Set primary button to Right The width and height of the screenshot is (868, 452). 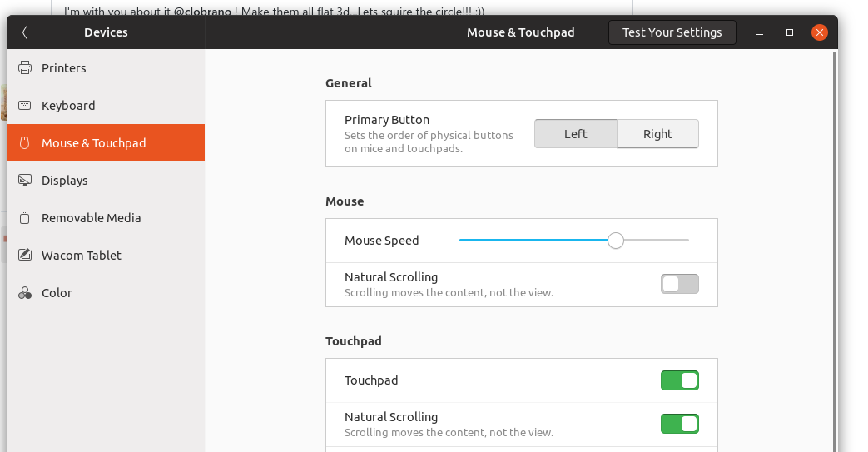point(657,133)
